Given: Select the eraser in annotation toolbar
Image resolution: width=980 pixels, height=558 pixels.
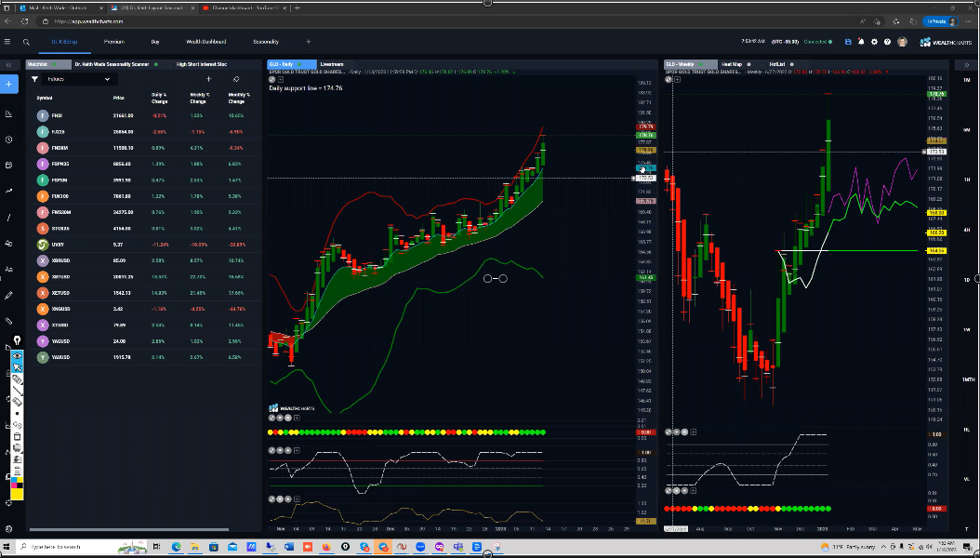Looking at the screenshot, I should [18, 402].
